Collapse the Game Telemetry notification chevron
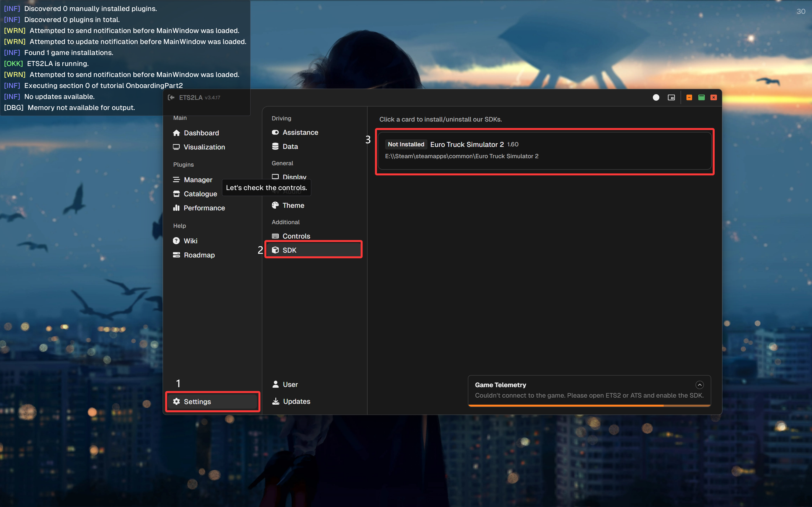 click(700, 385)
